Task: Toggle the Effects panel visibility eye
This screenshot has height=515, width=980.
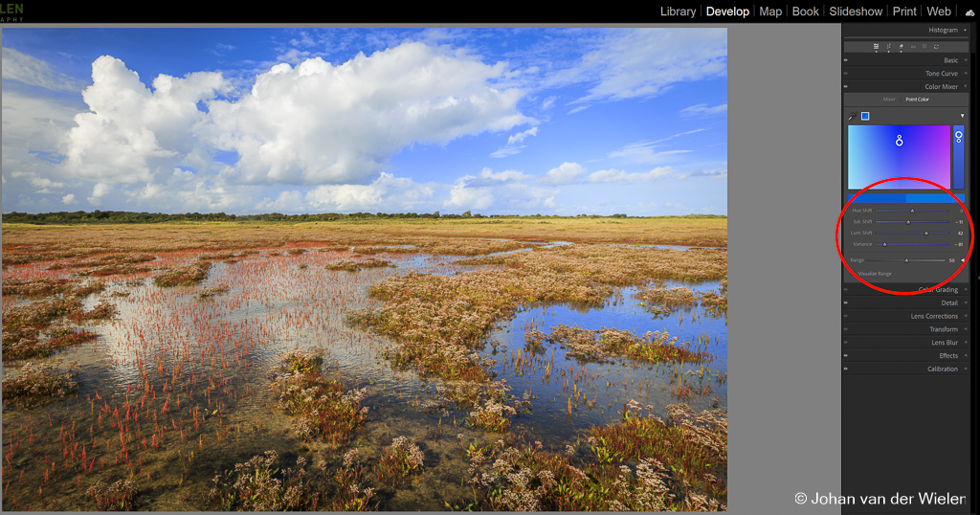Action: pos(846,356)
